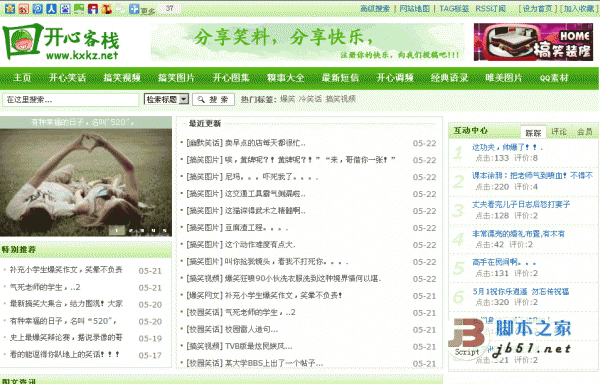The width and height of the screenshot is (600, 384).
Task: Open ranked article 这功夫，帅爆了
Action: tap(507, 147)
